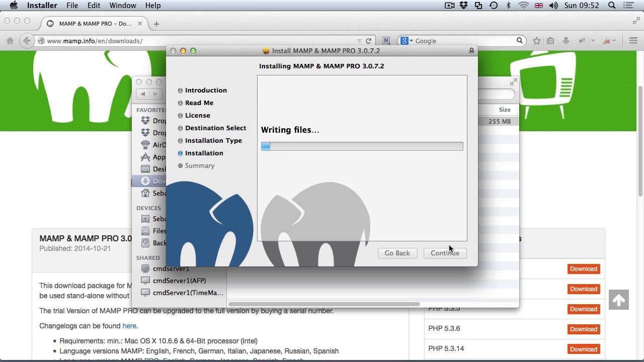Click the browser page vertical scrollbar
Image resolution: width=644 pixels, height=362 pixels.
(x=640, y=141)
